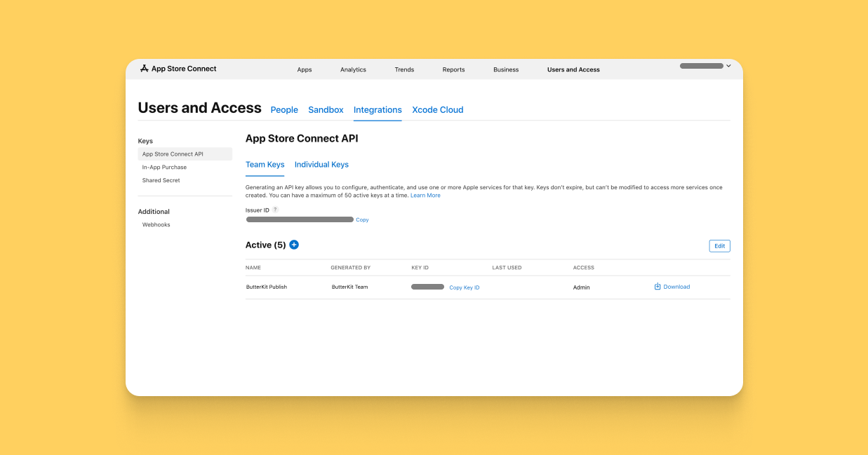Select App Store Connect API in the Keys sidebar

(173, 154)
